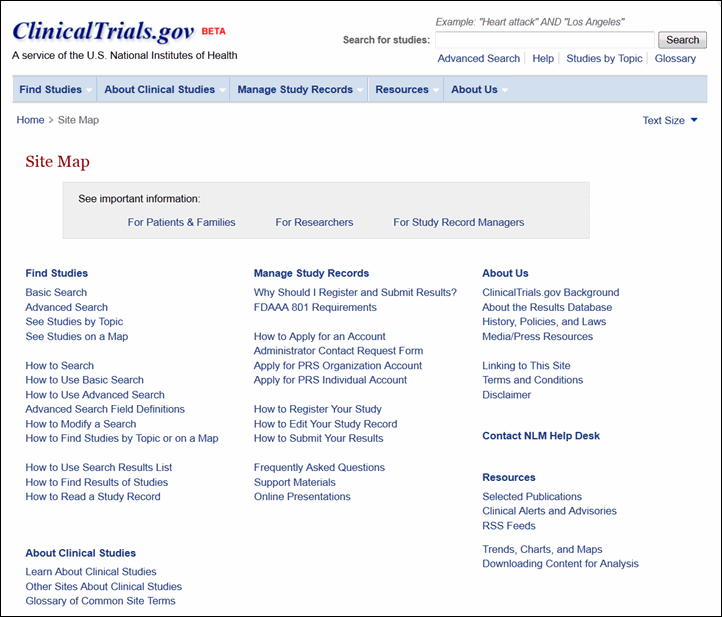
Task: Open Online Presentations
Action: pyautogui.click(x=302, y=496)
